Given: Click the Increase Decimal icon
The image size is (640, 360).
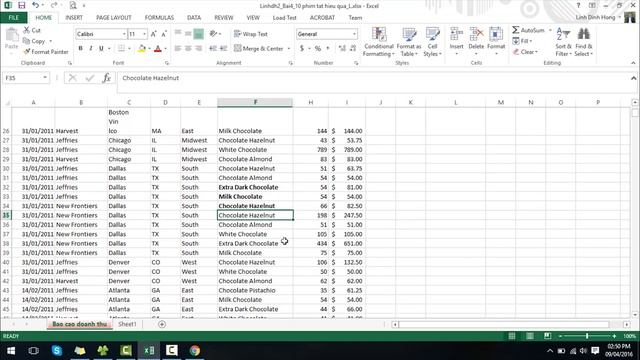Looking at the screenshot, I should (342, 48).
